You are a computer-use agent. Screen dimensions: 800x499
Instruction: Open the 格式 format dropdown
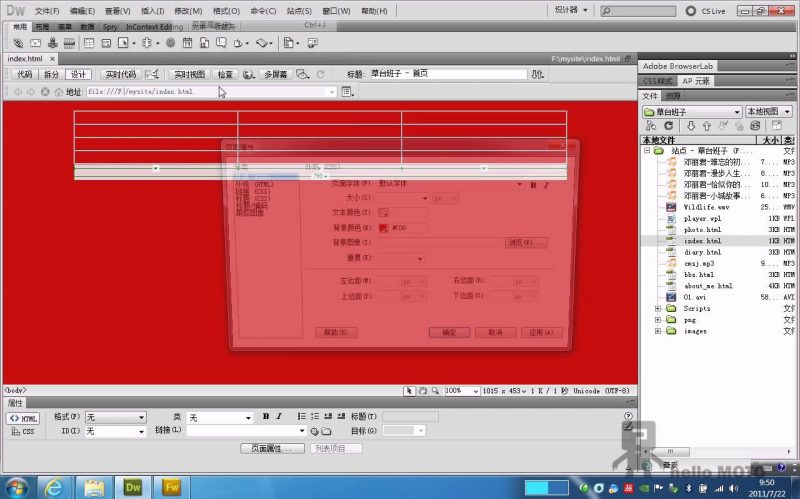(x=115, y=417)
